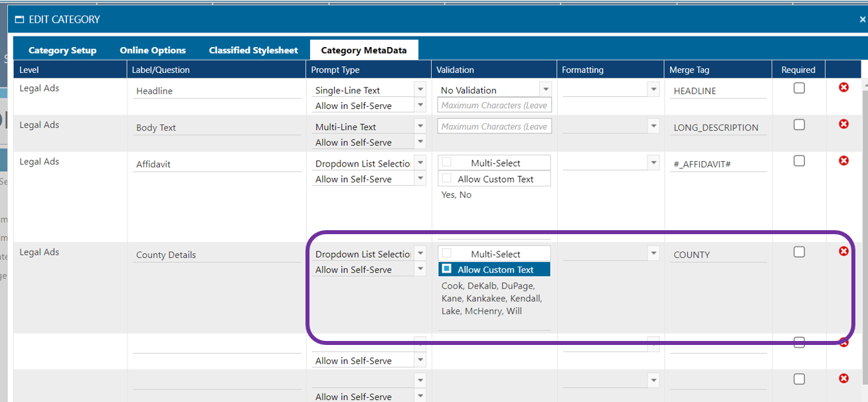Click the window icon beside Edit Category title
This screenshot has height=402, width=868.
[x=19, y=20]
